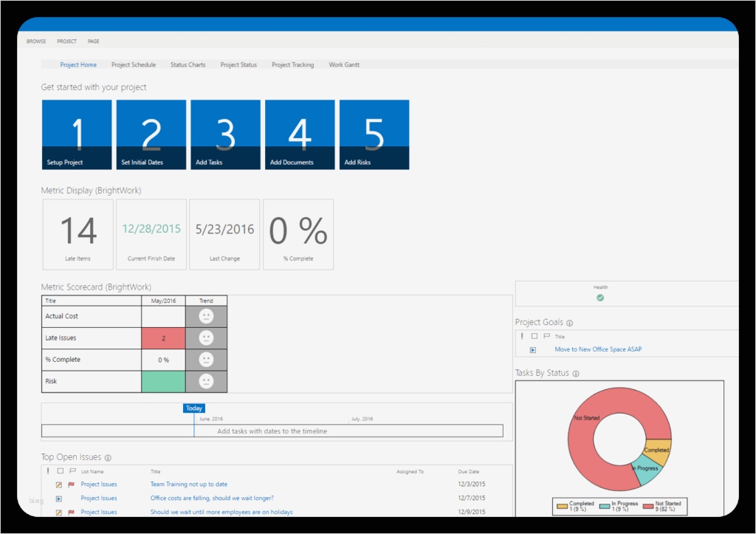This screenshot has width=756, height=534.
Task: Click the Title column header in Top Open Issues
Action: [x=155, y=472]
